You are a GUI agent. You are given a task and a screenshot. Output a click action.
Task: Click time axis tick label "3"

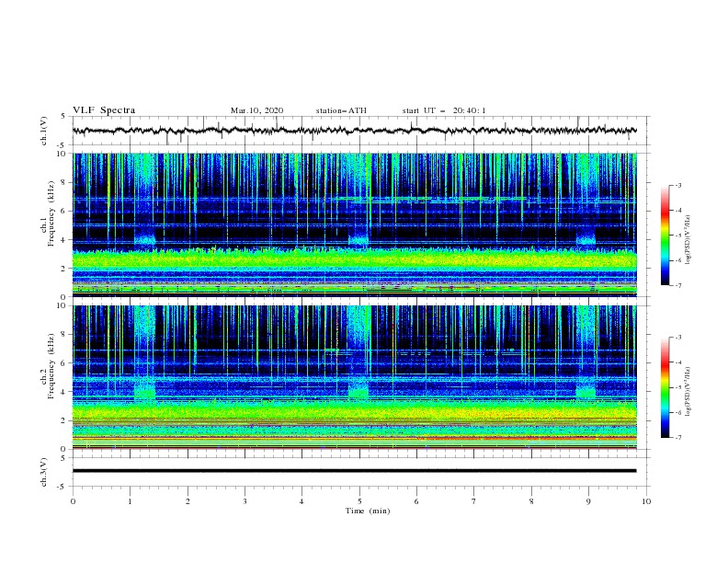pyautogui.click(x=245, y=501)
